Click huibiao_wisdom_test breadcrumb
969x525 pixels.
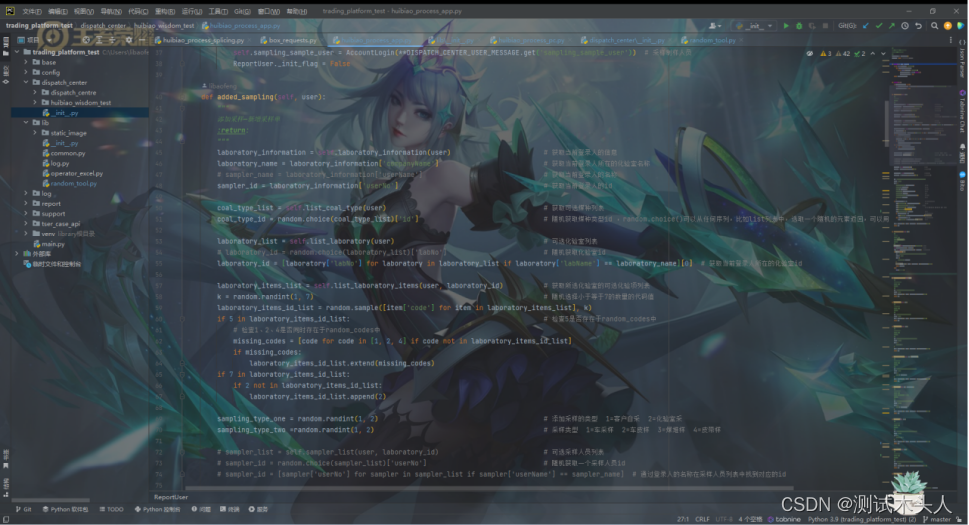tap(164, 26)
